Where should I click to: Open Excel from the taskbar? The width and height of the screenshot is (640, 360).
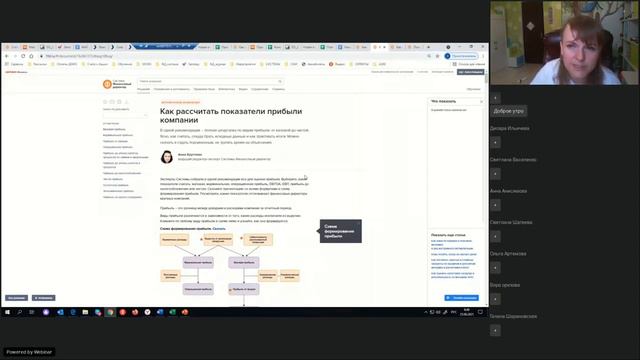(x=172, y=312)
